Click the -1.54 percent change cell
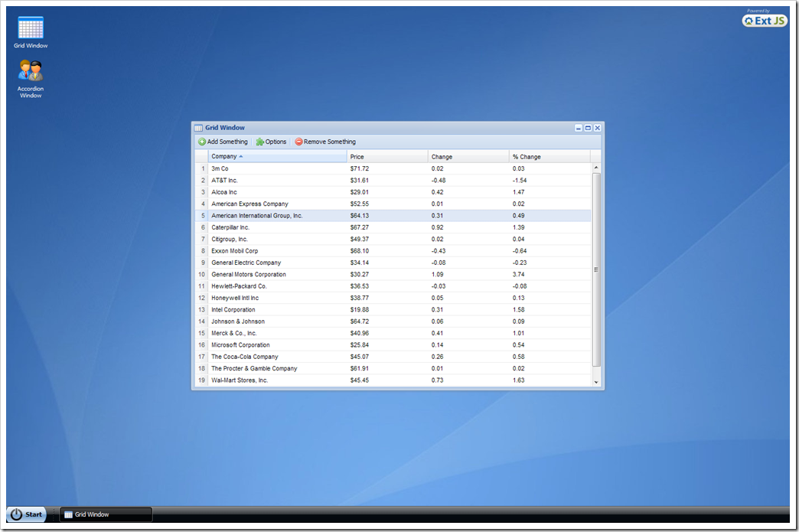 click(550, 181)
